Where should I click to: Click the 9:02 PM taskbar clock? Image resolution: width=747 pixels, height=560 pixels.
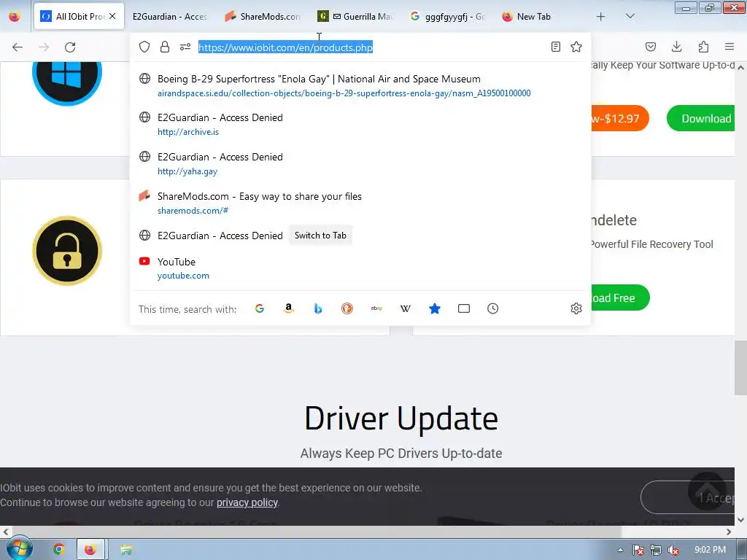click(x=710, y=550)
